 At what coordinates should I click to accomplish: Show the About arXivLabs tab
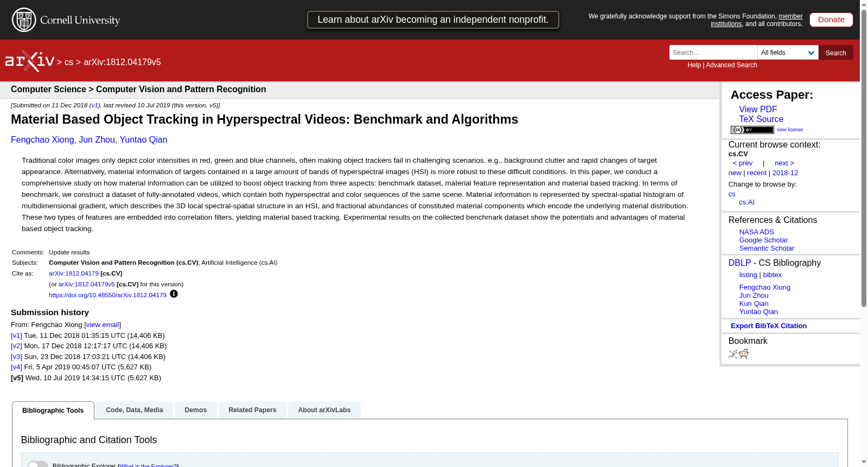coord(324,410)
